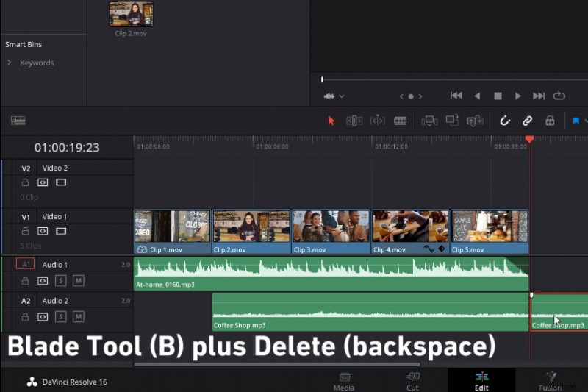Lock the Audio 1 track
588x392 pixels.
(25, 281)
